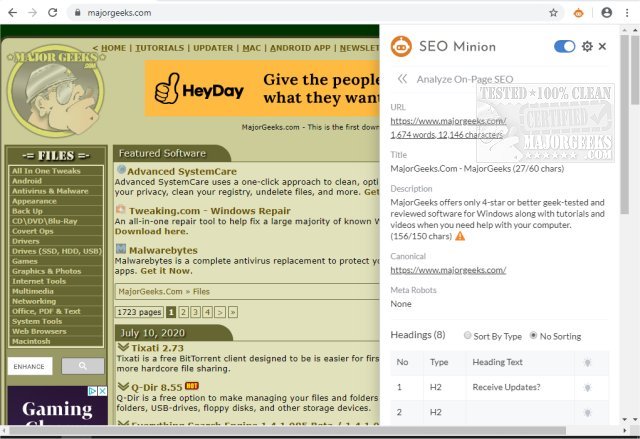
Task: Close the SEO Minion panel
Action: point(602,47)
